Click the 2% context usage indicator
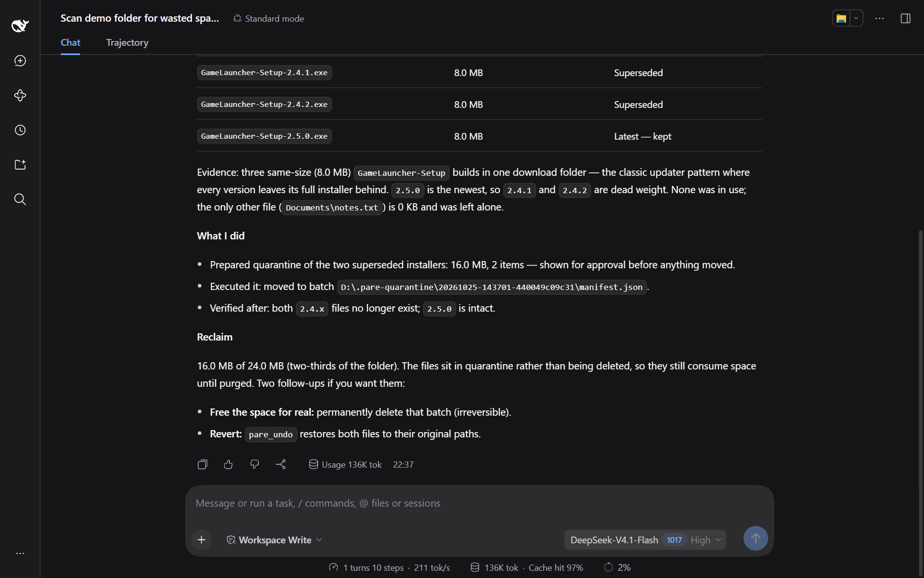924x578 pixels. (617, 567)
